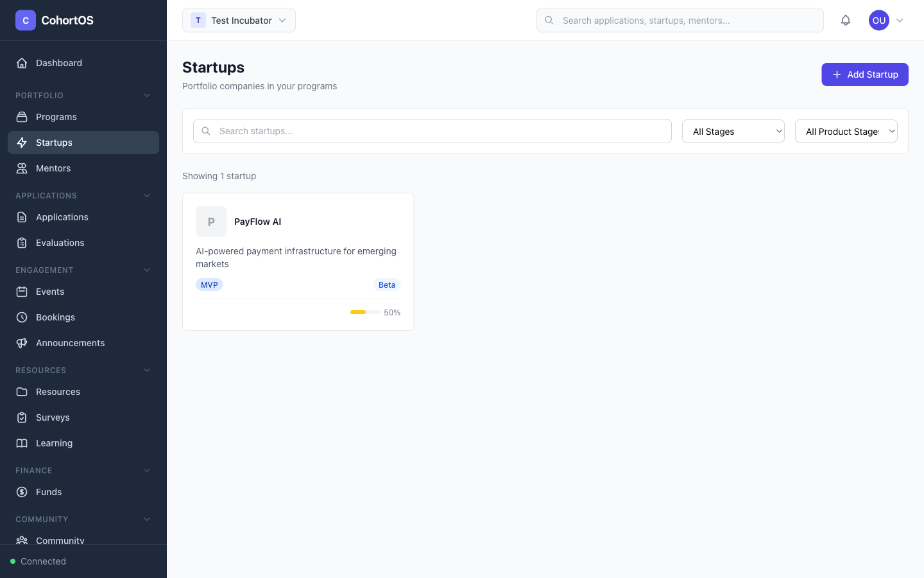The width and height of the screenshot is (924, 578).
Task: Expand the OU profile menu
Action: point(887,20)
